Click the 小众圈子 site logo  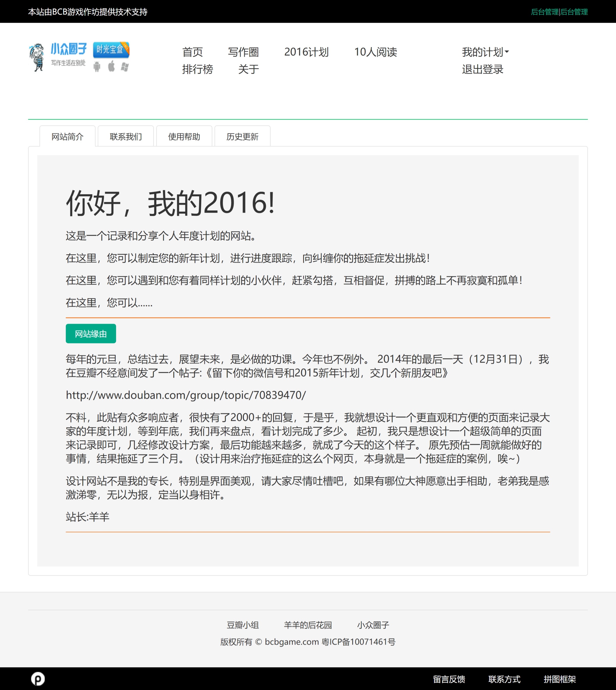(58, 57)
